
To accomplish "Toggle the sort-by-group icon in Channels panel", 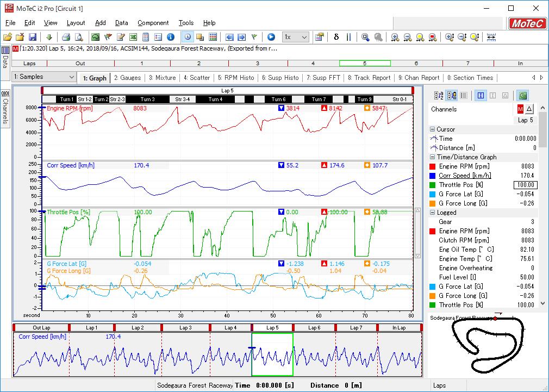I will coord(452,95).
